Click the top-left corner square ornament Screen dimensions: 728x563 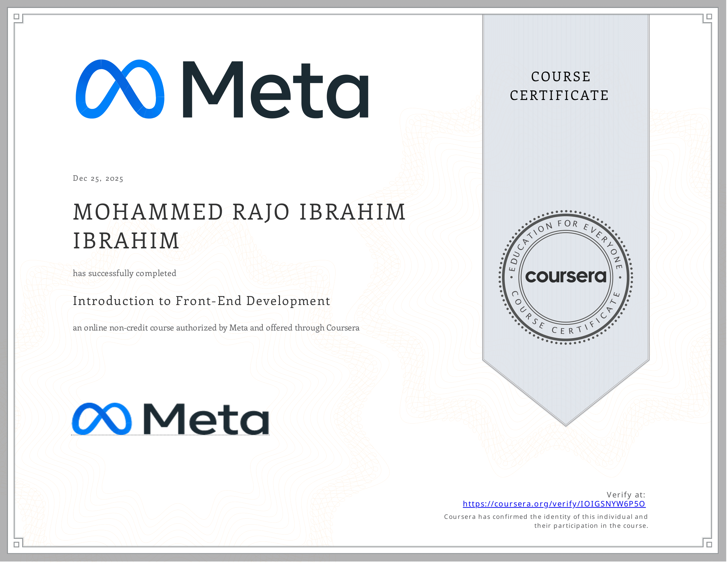17,17
